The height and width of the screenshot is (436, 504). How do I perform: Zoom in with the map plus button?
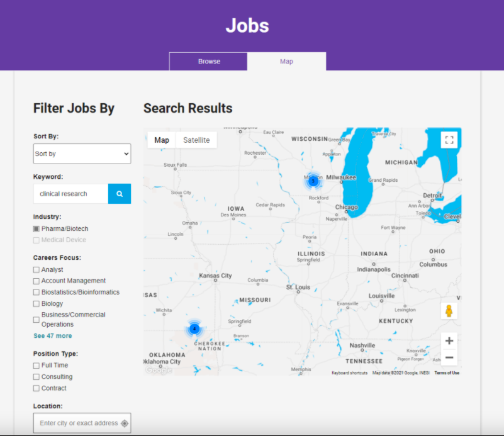click(x=449, y=341)
